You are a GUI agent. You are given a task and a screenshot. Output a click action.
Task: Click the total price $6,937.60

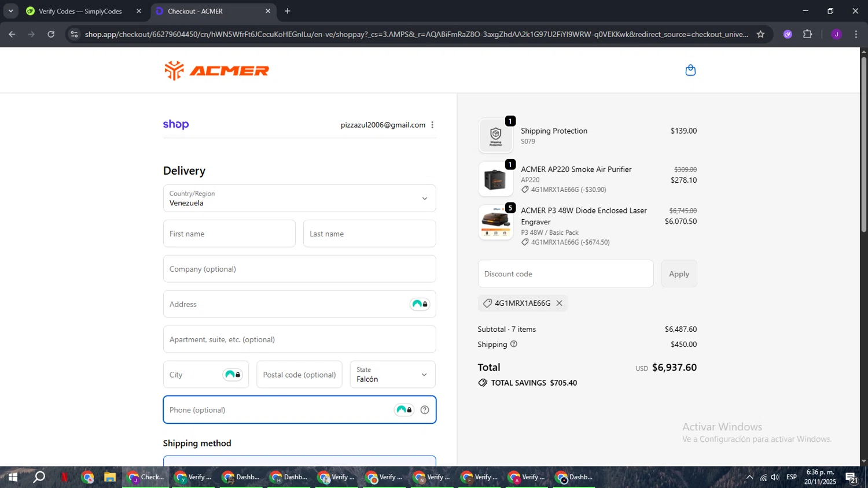pos(674,367)
